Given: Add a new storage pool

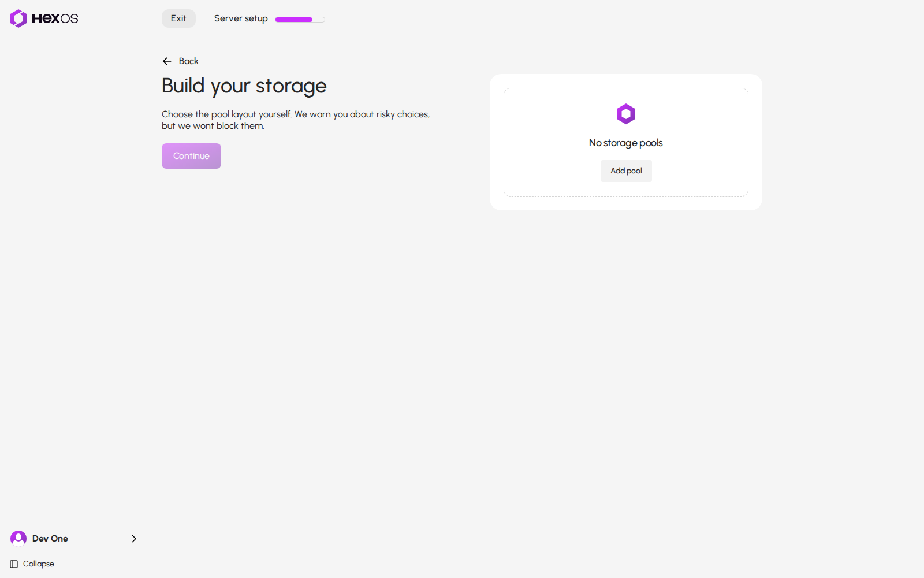Looking at the screenshot, I should [626, 171].
